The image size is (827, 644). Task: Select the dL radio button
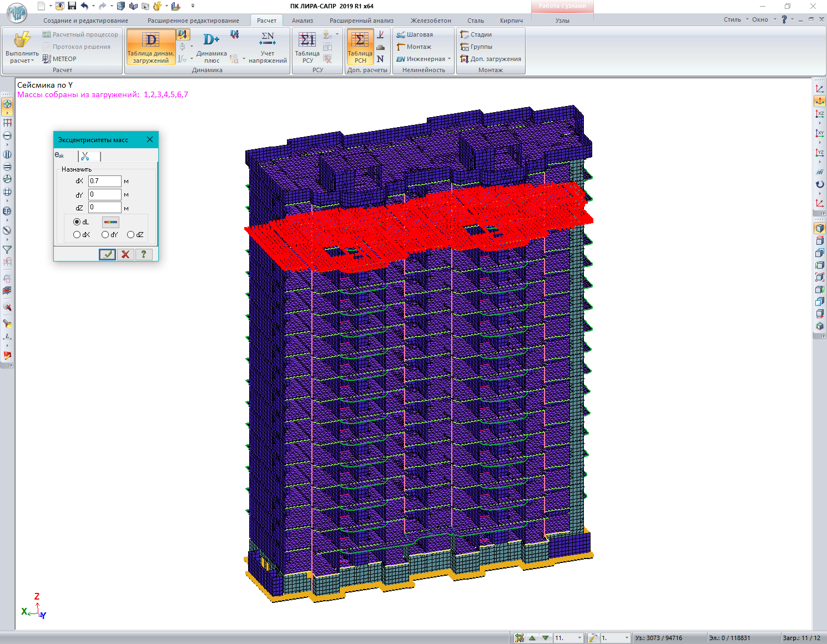point(77,222)
